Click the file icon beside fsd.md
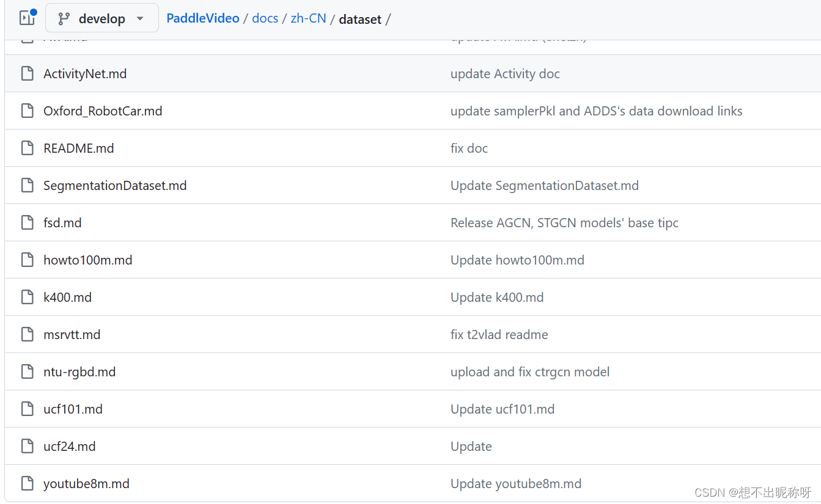The height and width of the screenshot is (504, 821). (28, 223)
